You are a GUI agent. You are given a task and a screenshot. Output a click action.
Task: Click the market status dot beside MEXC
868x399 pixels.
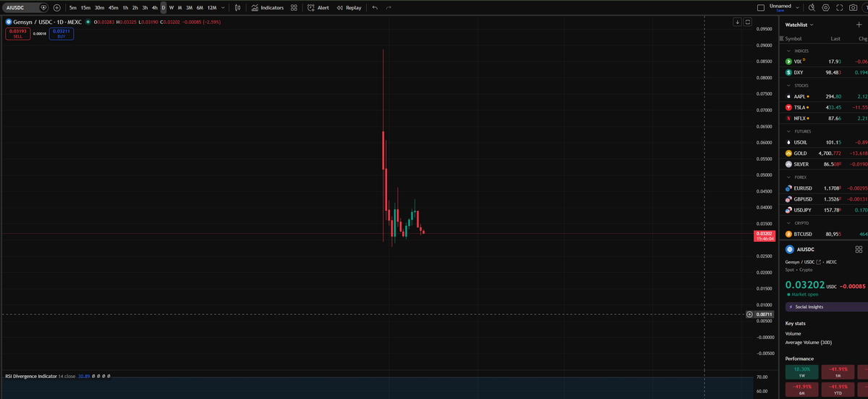88,22
